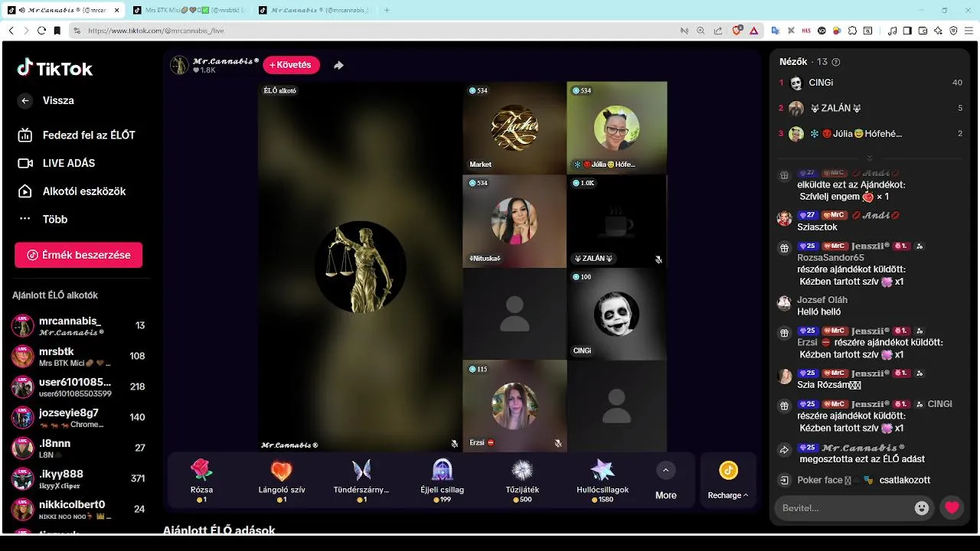Share the live stream arrow icon
The width and height of the screenshot is (980, 551).
[338, 65]
